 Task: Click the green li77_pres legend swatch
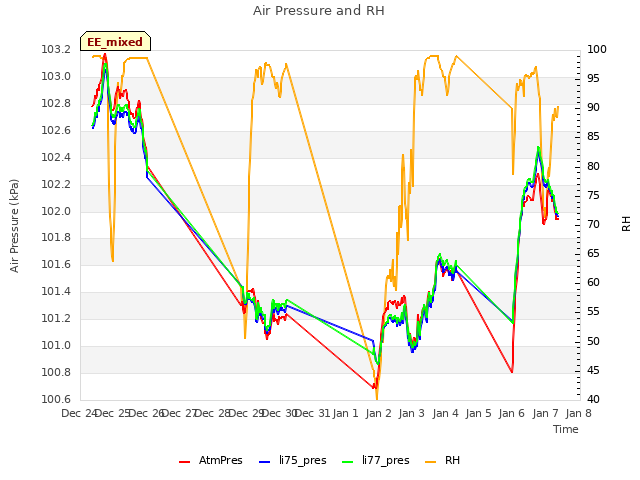pyautogui.click(x=347, y=461)
